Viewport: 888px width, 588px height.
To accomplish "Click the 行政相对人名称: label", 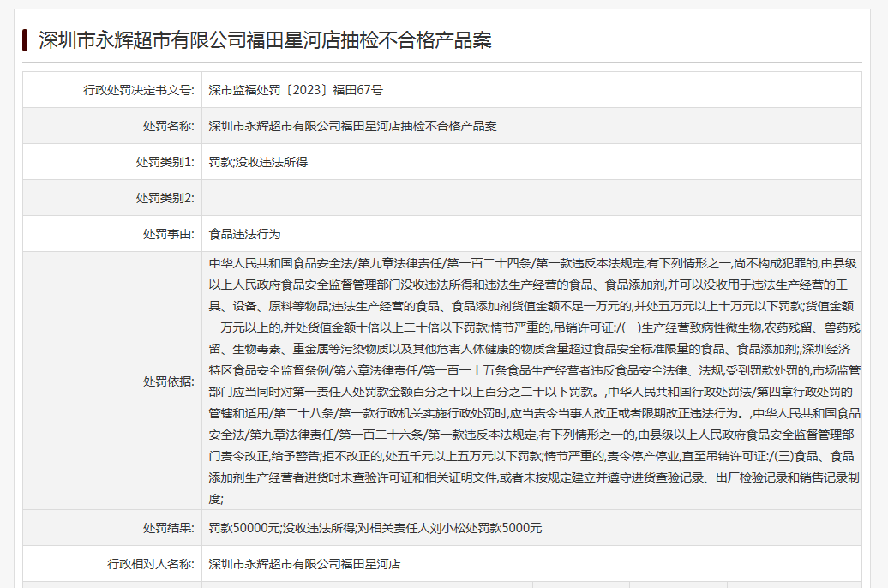I will [151, 564].
